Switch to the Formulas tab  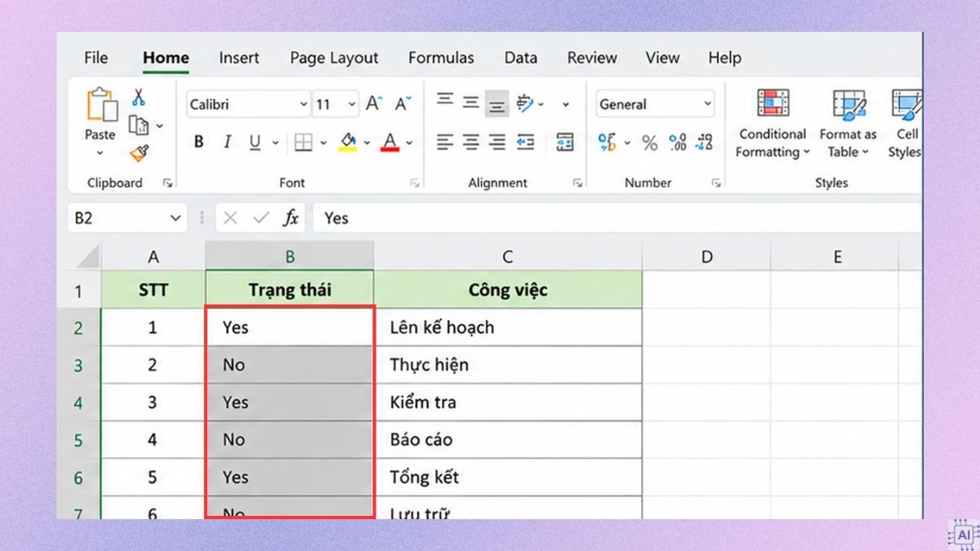pos(441,58)
